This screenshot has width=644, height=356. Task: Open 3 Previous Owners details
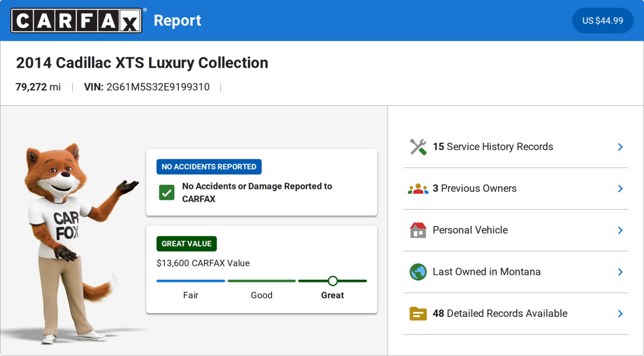516,188
